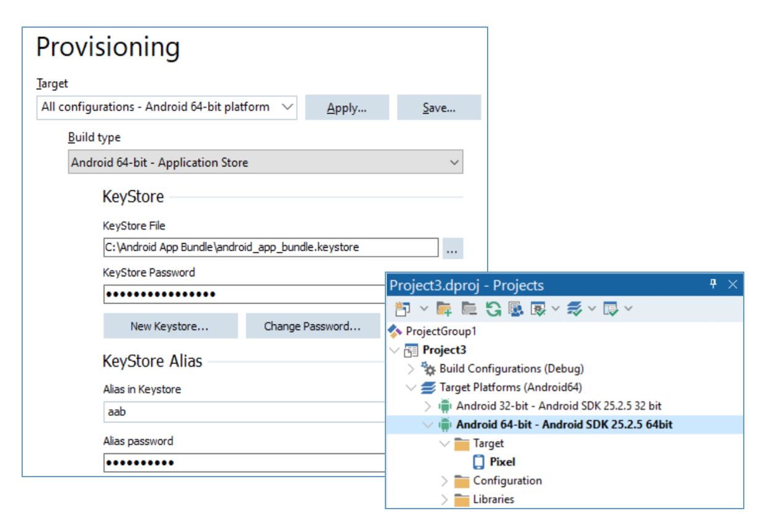Click the users view icon in Projects toolbar
The height and width of the screenshot is (532, 761).
[x=516, y=308]
